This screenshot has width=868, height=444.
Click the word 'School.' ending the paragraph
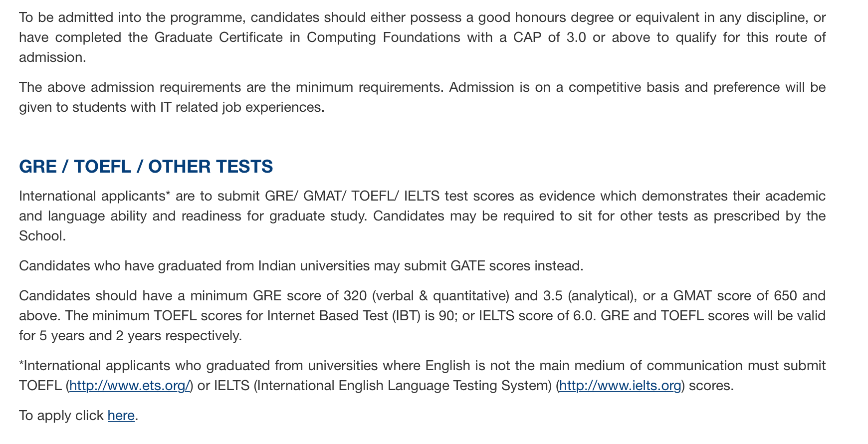pyautogui.click(x=42, y=236)
